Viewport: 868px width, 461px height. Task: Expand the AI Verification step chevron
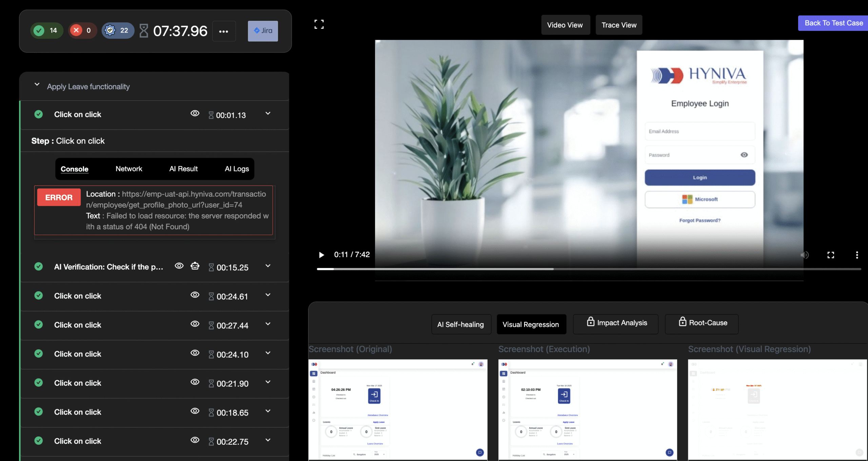pyautogui.click(x=268, y=266)
